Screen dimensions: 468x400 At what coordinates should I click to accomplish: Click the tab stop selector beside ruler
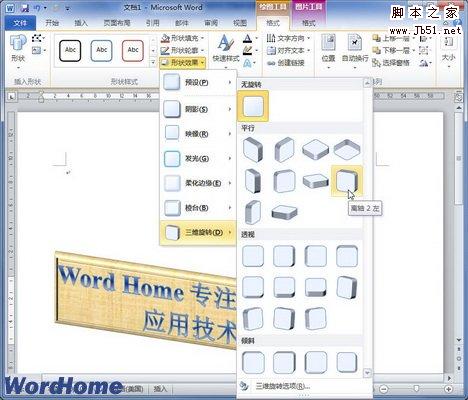tap(12, 97)
